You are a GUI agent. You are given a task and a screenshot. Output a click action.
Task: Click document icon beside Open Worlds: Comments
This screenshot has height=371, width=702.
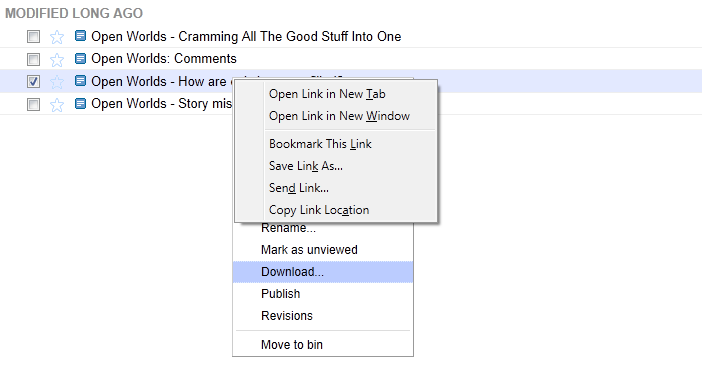[x=80, y=58]
